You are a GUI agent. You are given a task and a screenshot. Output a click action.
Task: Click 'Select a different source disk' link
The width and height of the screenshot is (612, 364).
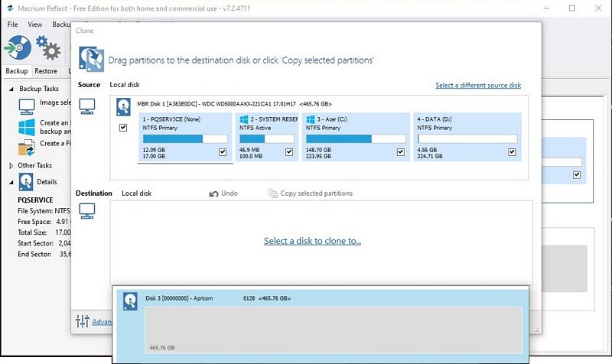point(478,86)
